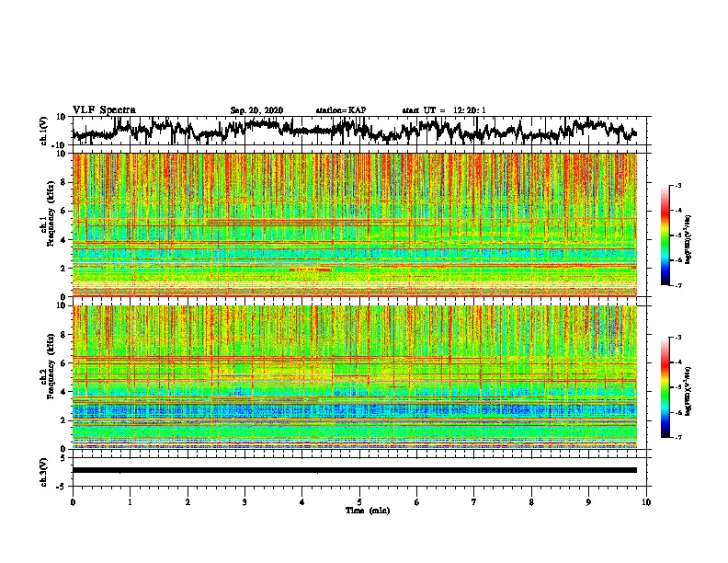Click the '8' tick on ch.2 frequency axis
This screenshot has height=563, width=728.
pyautogui.click(x=65, y=335)
